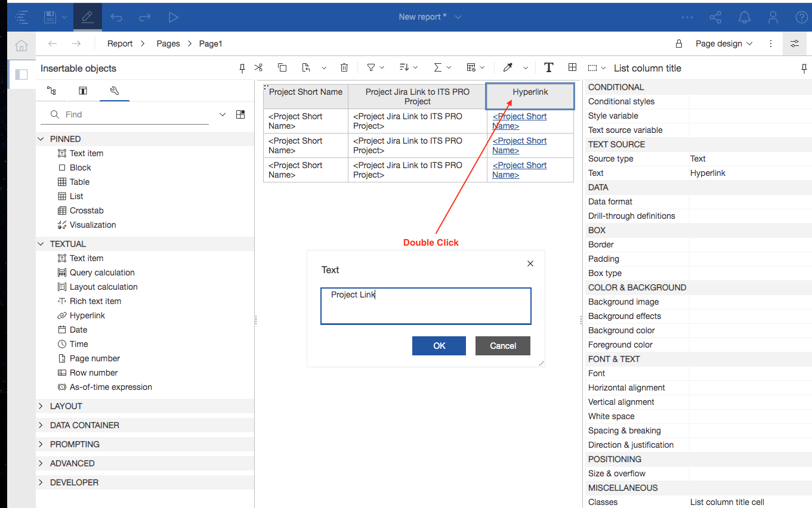The image size is (812, 508).
Task: Select Query calculation item
Action: click(96, 272)
